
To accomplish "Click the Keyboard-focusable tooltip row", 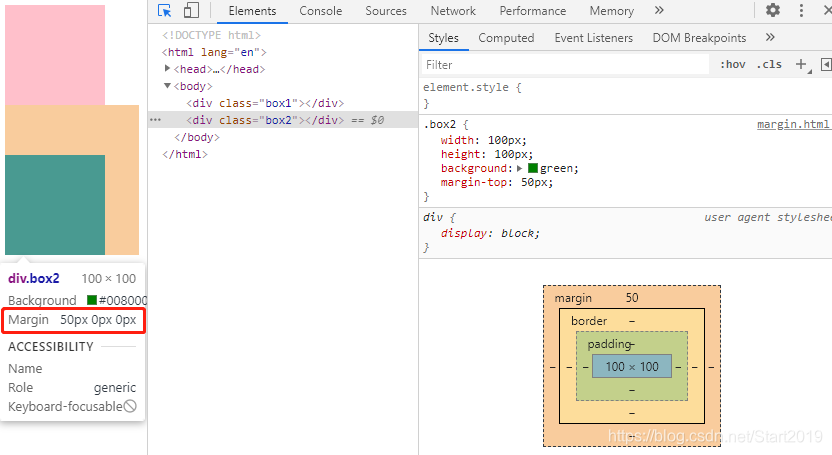I will (x=72, y=407).
